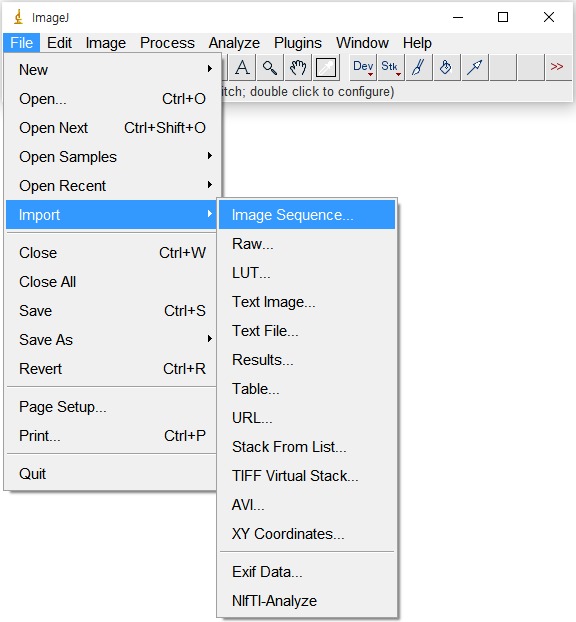Select the Color picker eyedropper tool

(x=326, y=67)
